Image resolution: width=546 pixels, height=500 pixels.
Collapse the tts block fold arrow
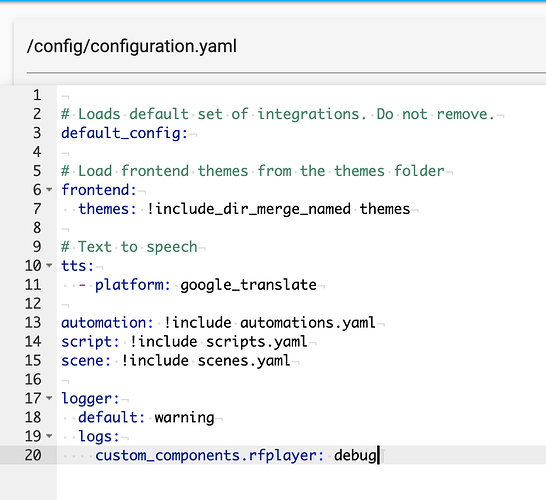(x=49, y=266)
